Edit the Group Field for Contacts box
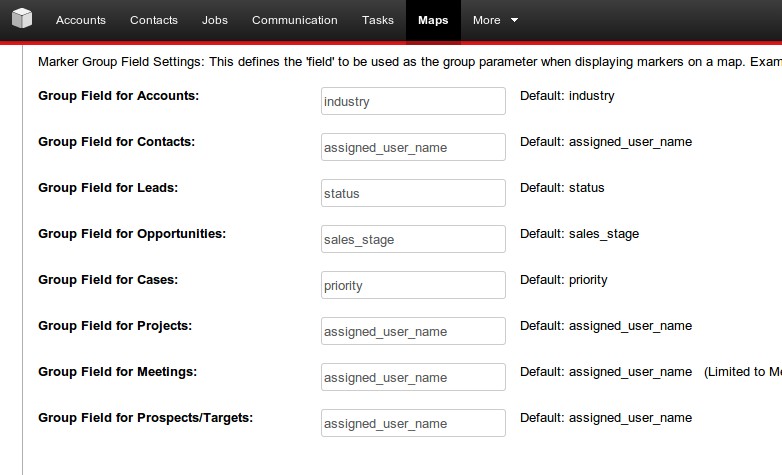Screen dimensions: 782x475 tap(413, 147)
